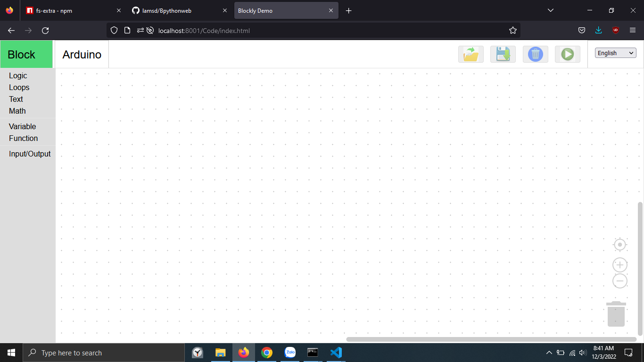Discard all blocks with the blue trash button
Screen dimensions: 644x362
536,54
